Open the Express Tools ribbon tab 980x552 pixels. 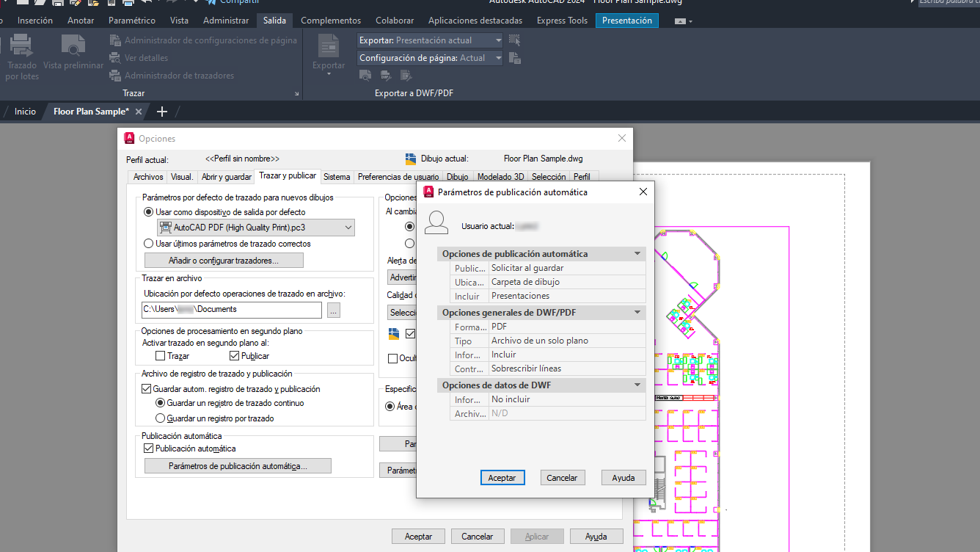click(562, 21)
